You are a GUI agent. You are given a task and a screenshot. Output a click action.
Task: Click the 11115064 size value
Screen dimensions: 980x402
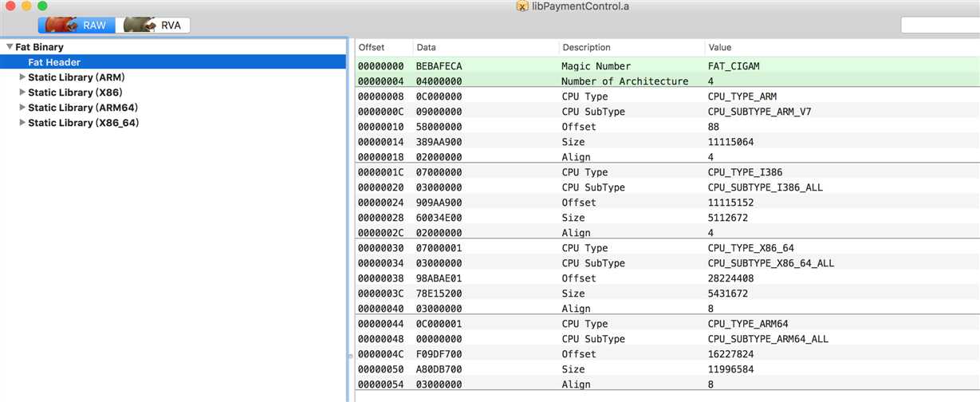click(x=730, y=142)
